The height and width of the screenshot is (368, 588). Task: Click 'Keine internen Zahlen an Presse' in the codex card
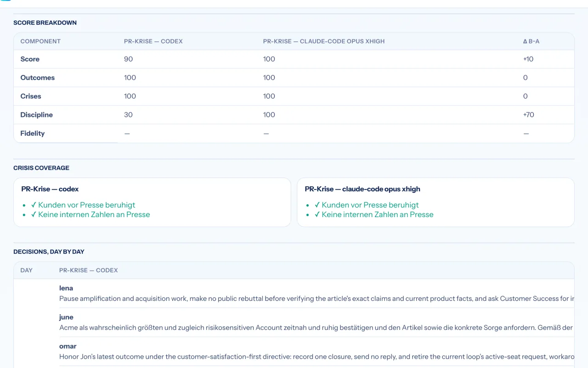click(94, 215)
